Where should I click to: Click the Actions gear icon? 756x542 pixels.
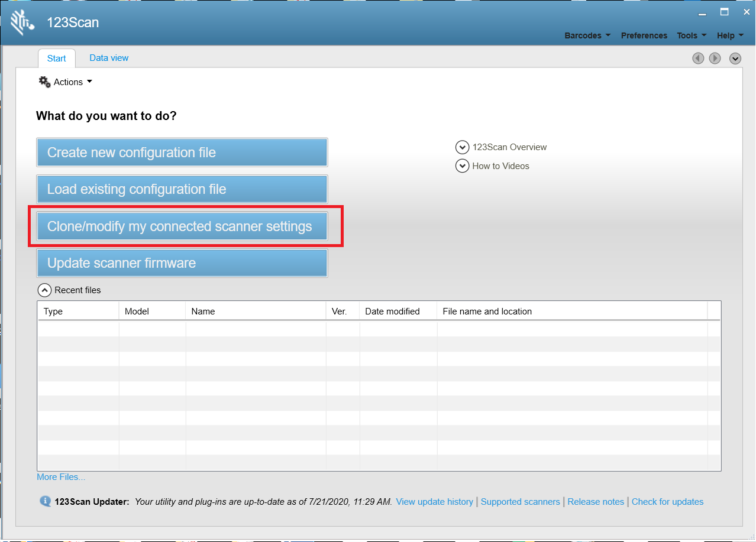45,82
